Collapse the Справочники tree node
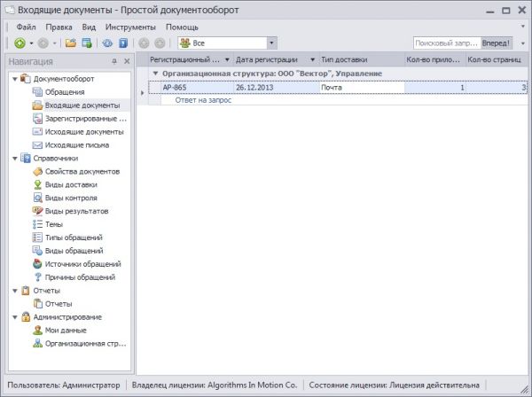Image resolution: width=532 pixels, height=397 pixels. (x=14, y=158)
